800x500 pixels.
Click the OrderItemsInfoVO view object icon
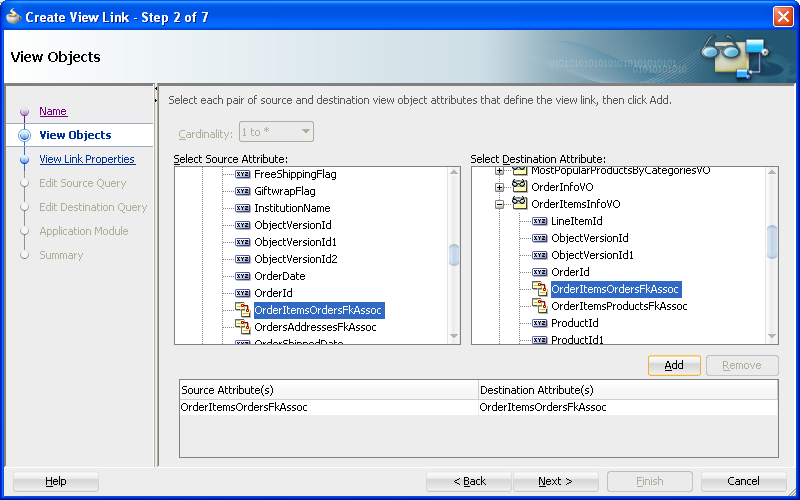(519, 204)
